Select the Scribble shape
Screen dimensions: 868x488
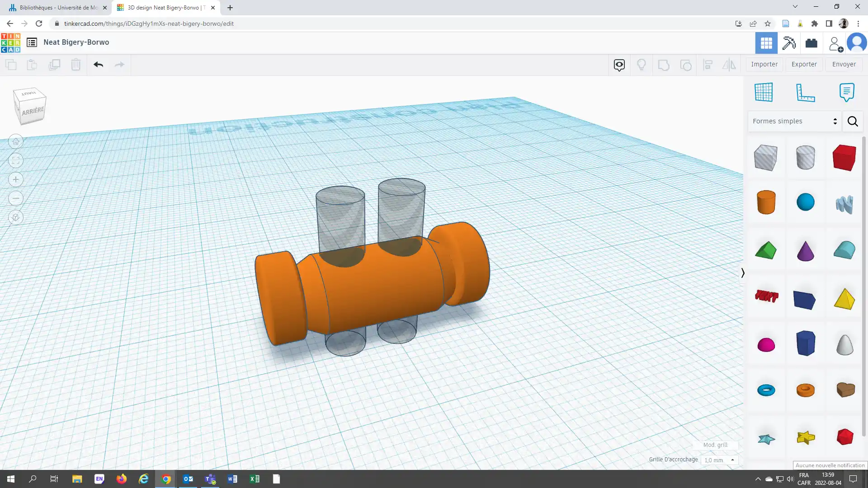point(844,204)
